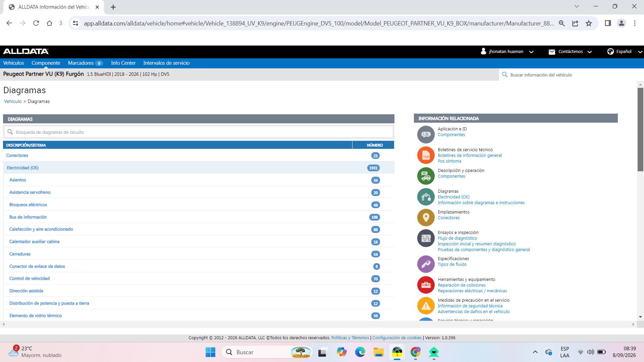Click the teal Diagramas round icon

pyautogui.click(x=426, y=197)
